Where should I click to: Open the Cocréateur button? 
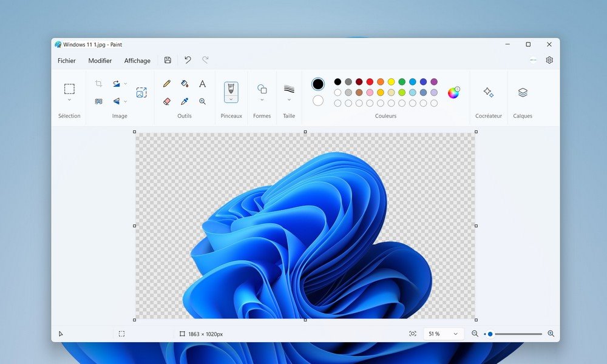[488, 92]
